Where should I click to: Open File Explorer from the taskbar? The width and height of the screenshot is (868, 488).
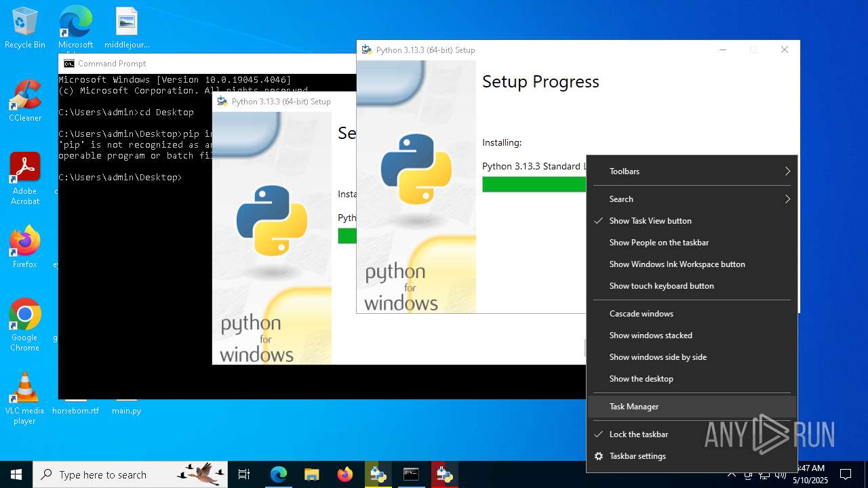tap(311, 474)
